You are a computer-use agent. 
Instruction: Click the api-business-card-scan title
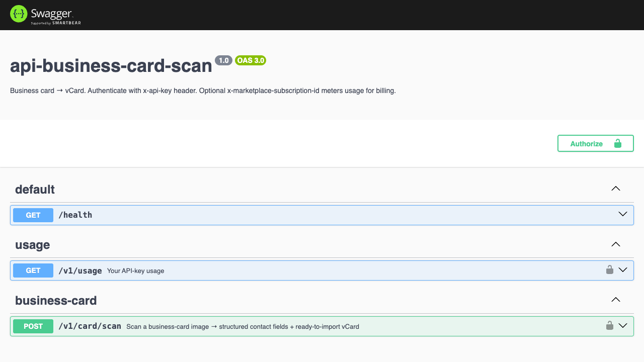(x=111, y=66)
